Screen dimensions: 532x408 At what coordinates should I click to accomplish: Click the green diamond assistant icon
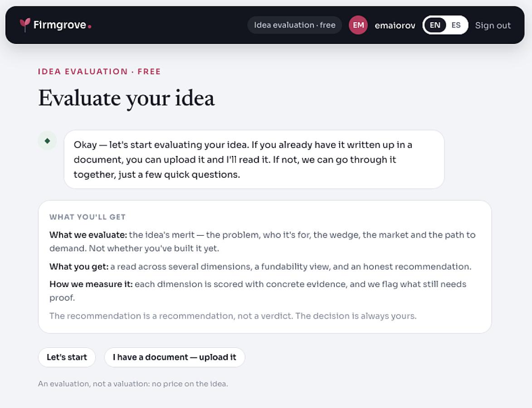pyautogui.click(x=47, y=141)
